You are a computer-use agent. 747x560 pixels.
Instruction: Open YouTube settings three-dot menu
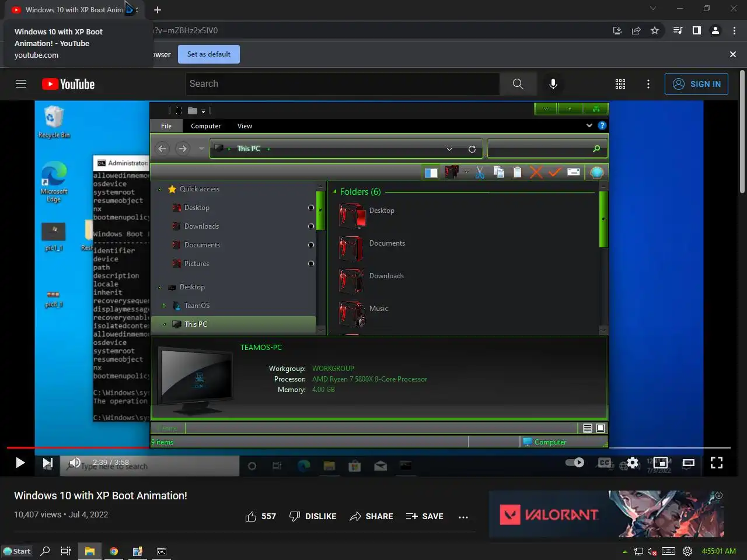(x=648, y=84)
